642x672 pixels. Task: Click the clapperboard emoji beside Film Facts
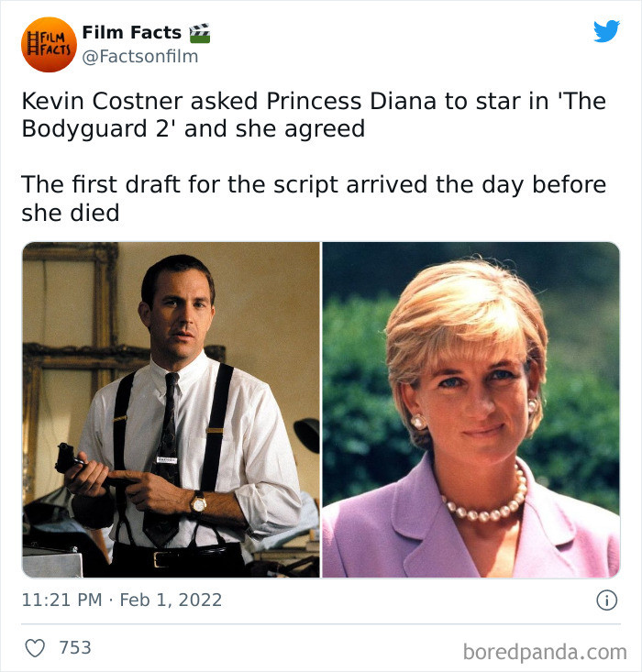click(x=199, y=33)
